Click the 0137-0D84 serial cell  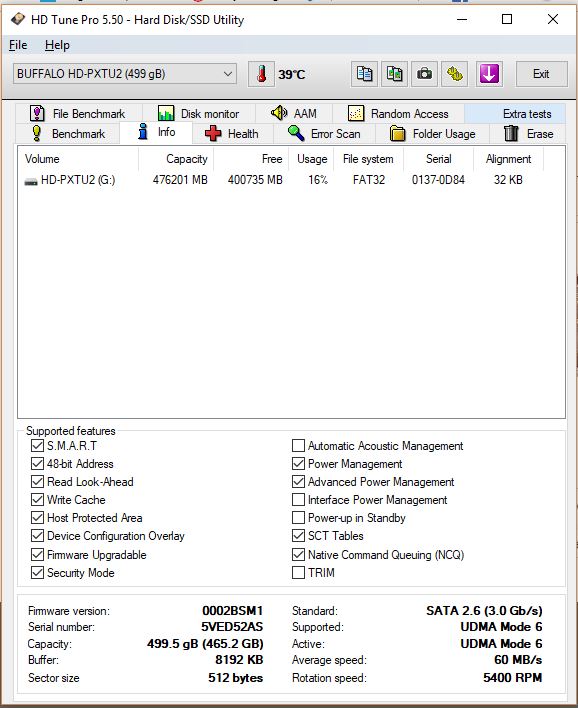(438, 180)
